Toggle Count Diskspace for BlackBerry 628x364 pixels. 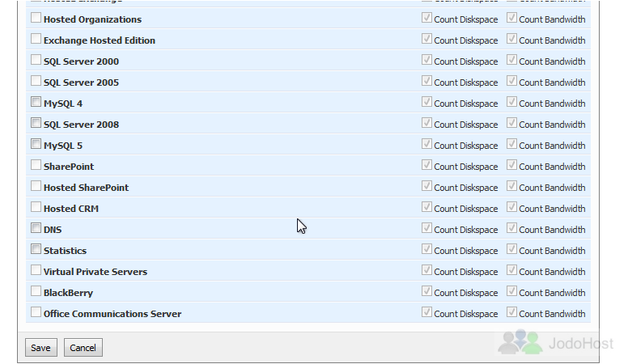[426, 291]
